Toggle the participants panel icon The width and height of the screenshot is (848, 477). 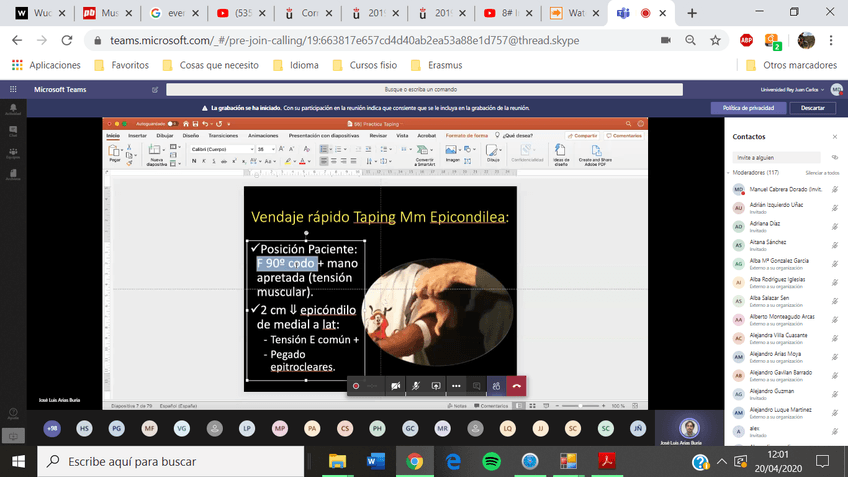496,386
